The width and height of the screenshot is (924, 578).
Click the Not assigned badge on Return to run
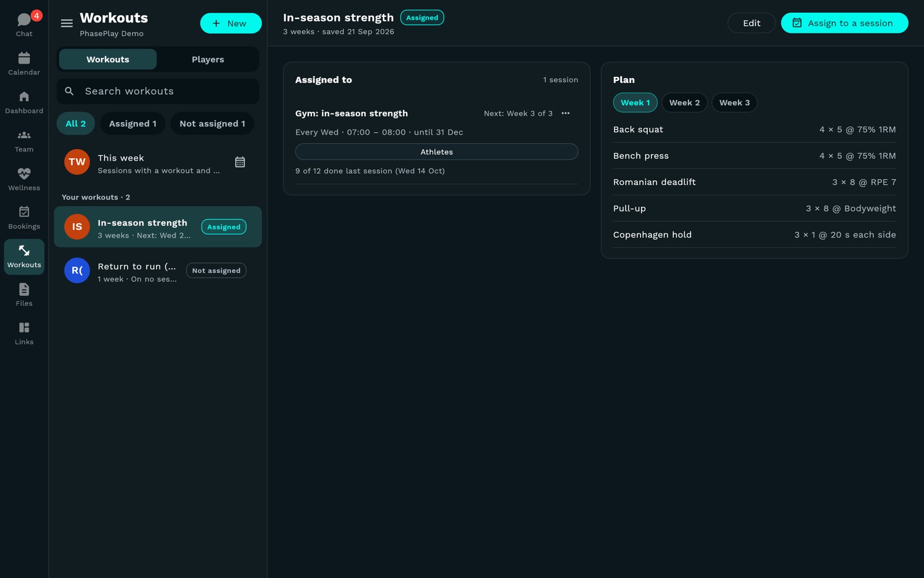[216, 271]
